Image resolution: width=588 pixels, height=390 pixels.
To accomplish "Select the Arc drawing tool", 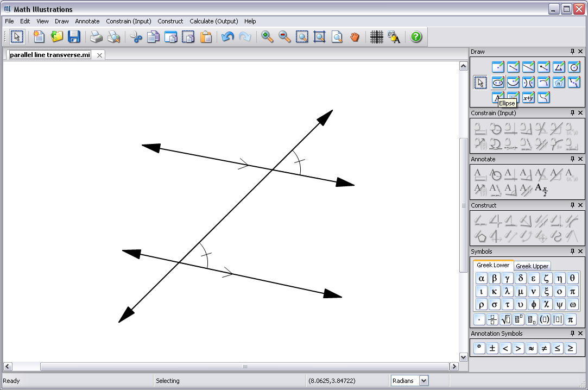I will [513, 82].
